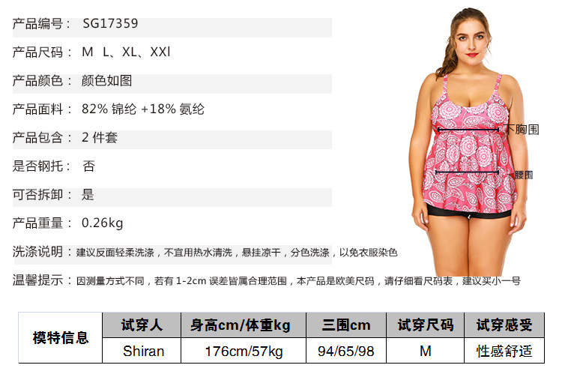
Task: Click the 洗涤说明 washing instructions label
Action: 37,251
